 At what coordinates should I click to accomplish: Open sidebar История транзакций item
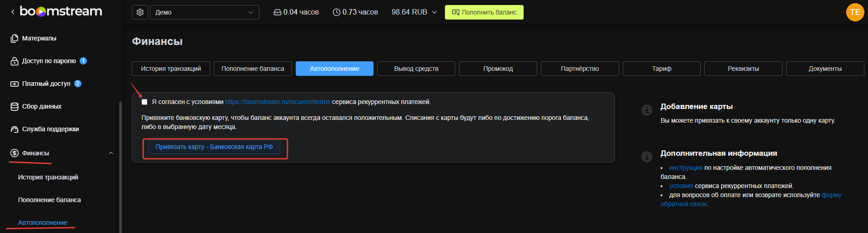(x=48, y=177)
